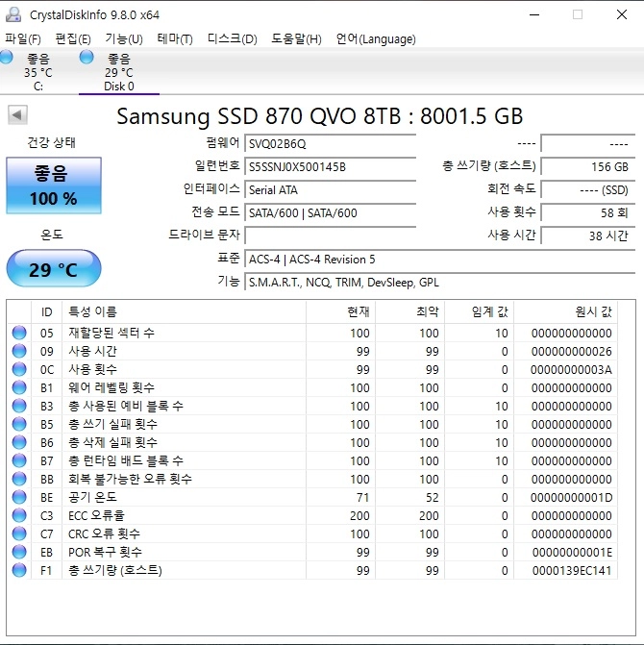Click the firmware field SVQ02B6Q
644x645 pixels.
coord(331,144)
